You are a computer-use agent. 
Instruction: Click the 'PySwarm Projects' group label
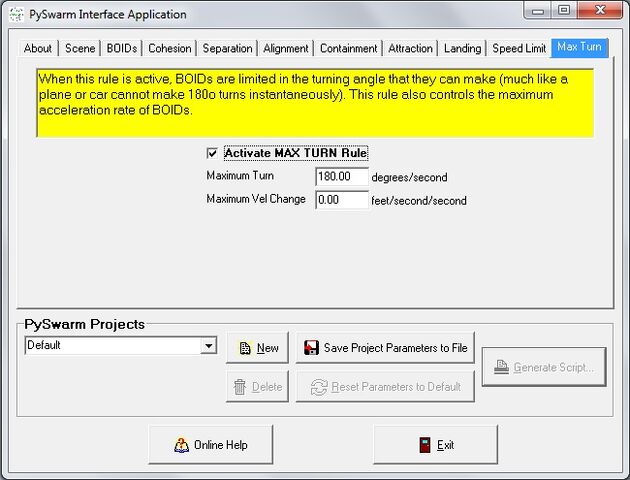point(84,324)
